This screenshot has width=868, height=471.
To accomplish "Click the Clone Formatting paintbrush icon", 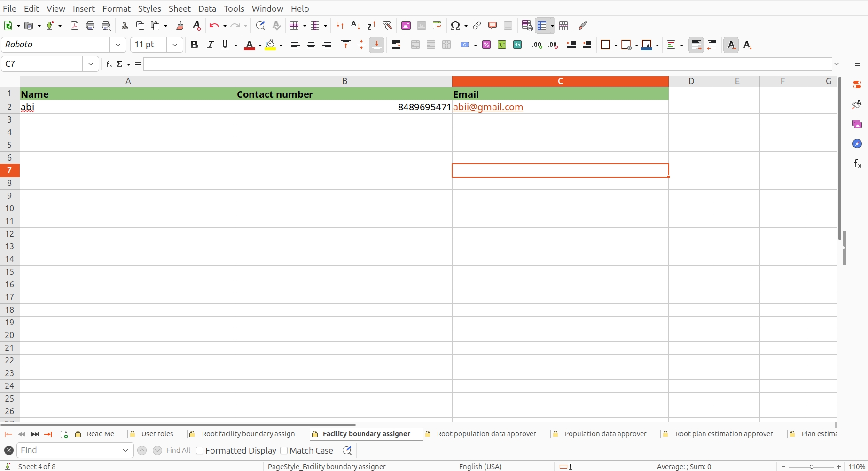I will tap(180, 26).
